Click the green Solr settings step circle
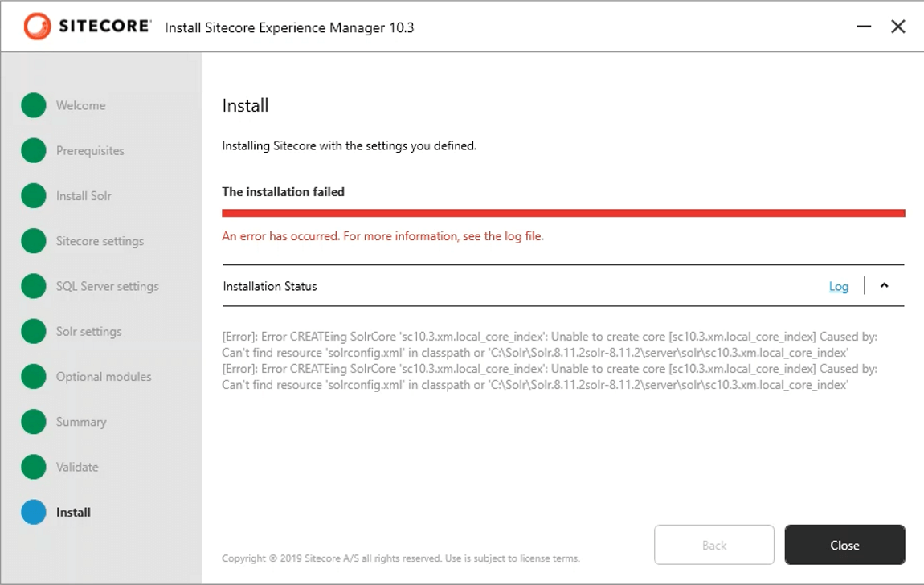 [34, 331]
